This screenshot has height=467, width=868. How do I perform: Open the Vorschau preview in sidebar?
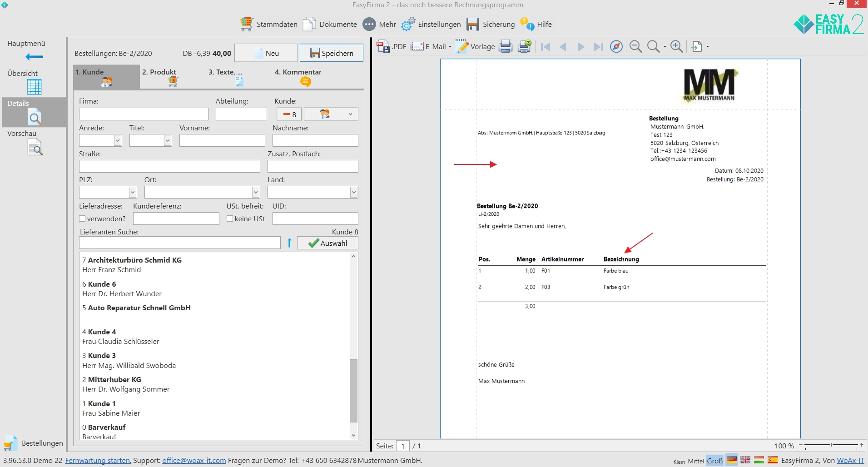(35, 148)
